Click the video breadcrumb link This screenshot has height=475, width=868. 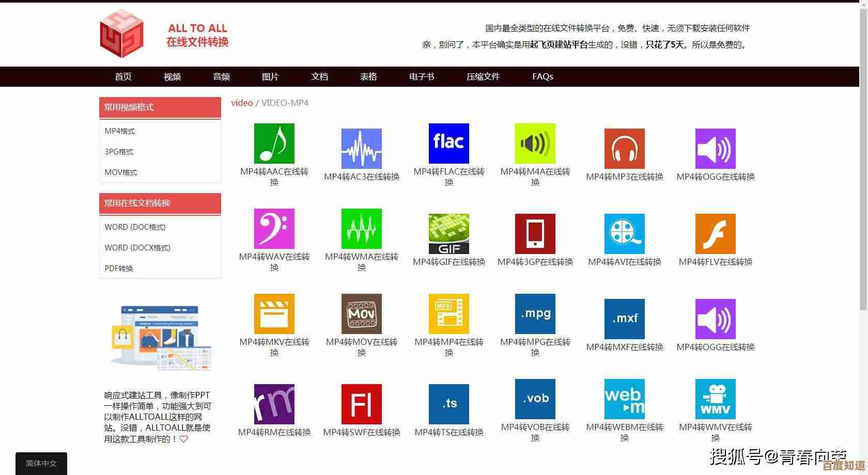pyautogui.click(x=242, y=103)
